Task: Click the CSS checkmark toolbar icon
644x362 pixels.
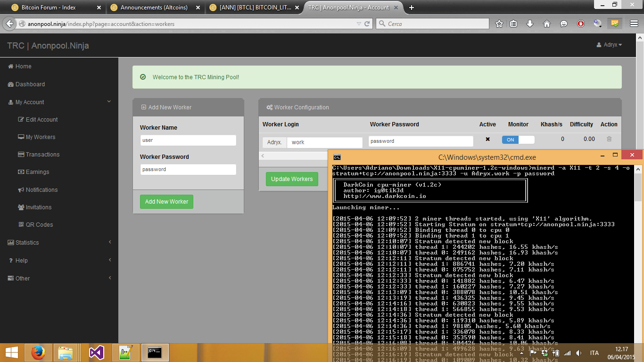Action: click(615, 23)
